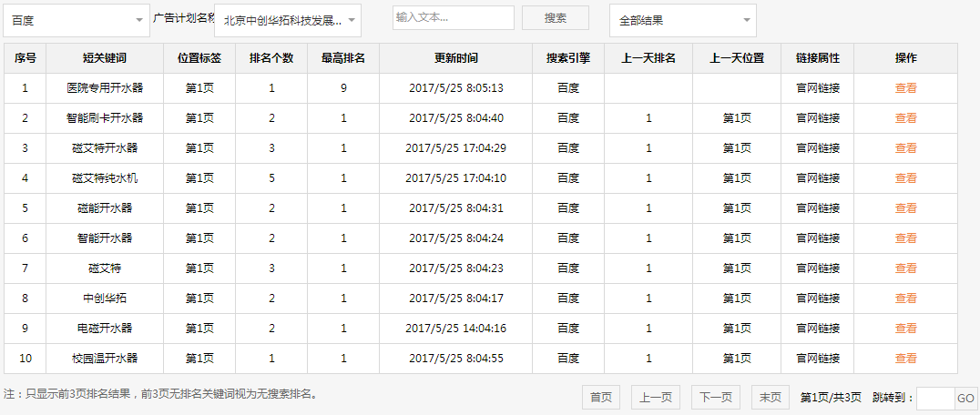Click the 位置标签 column header
The width and height of the screenshot is (980, 415).
click(x=199, y=58)
